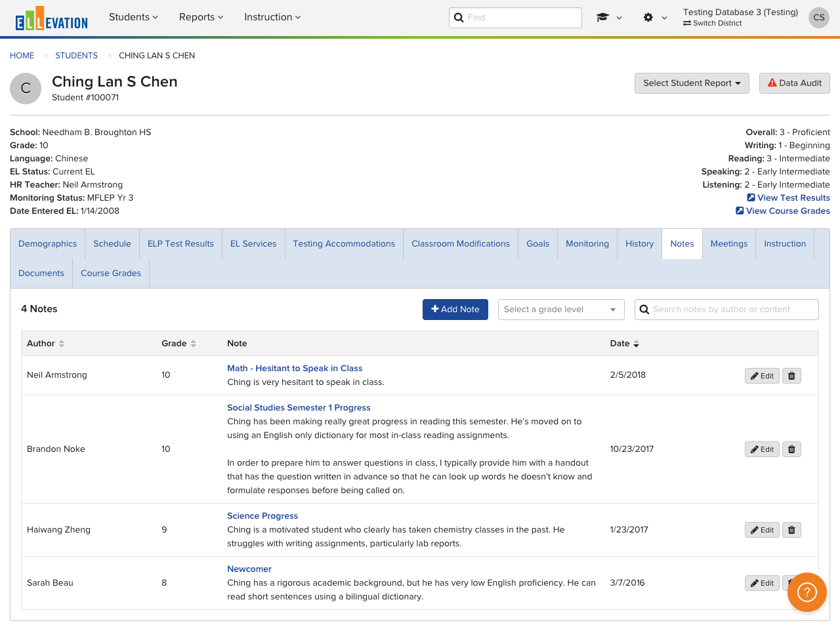
Task: Select the date 2/5/2018
Action: (x=627, y=375)
